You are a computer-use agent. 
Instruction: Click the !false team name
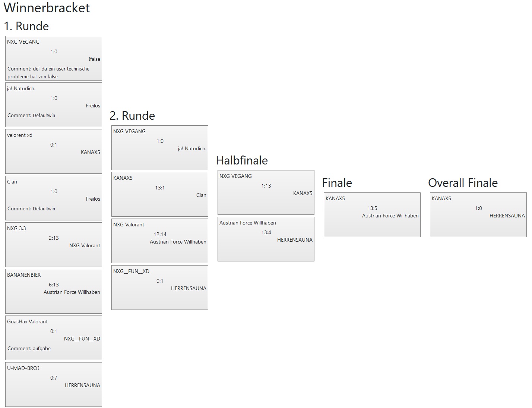[94, 59]
